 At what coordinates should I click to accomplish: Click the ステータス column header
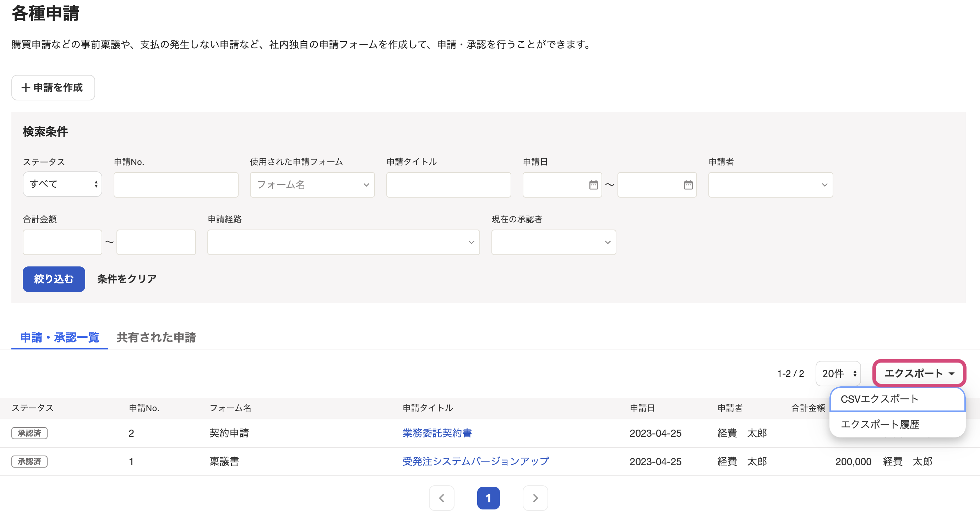tap(33, 408)
